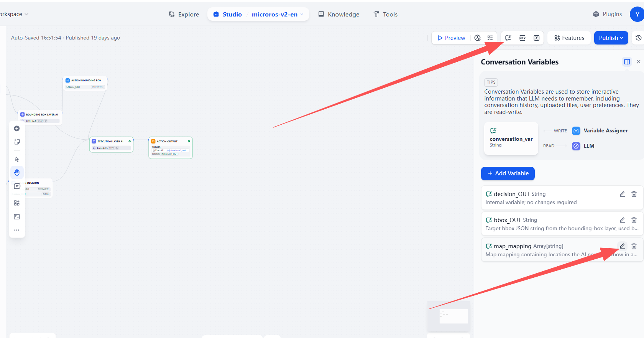Close the Conversation Variables panel
The height and width of the screenshot is (338, 644).
tap(638, 62)
